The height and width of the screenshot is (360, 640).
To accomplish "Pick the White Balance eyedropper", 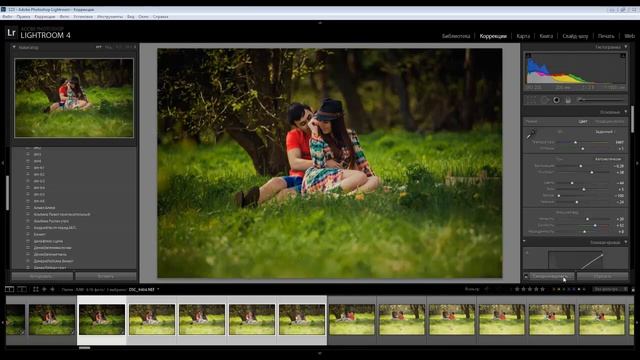I will (531, 134).
